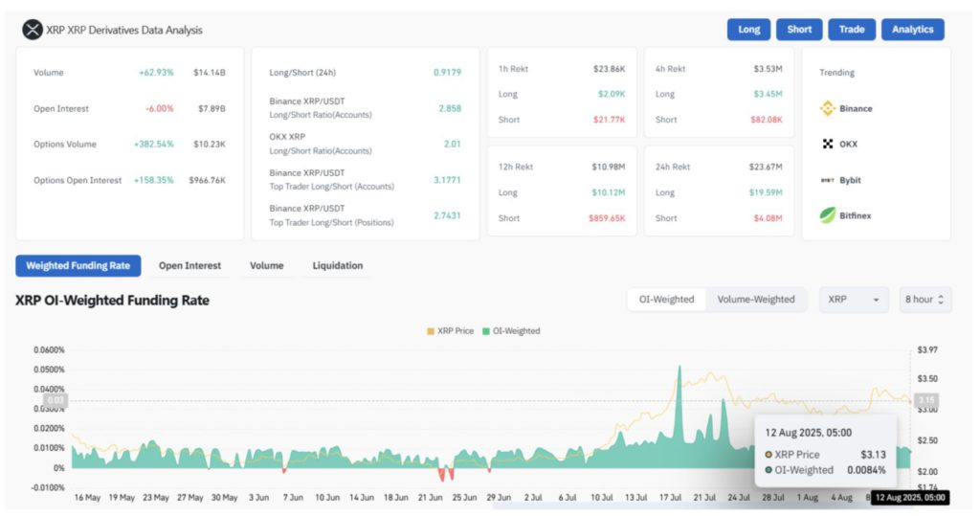Viewport: 980px width, 516px height.
Task: Open the 8 hour interval selector
Action: [x=924, y=300]
